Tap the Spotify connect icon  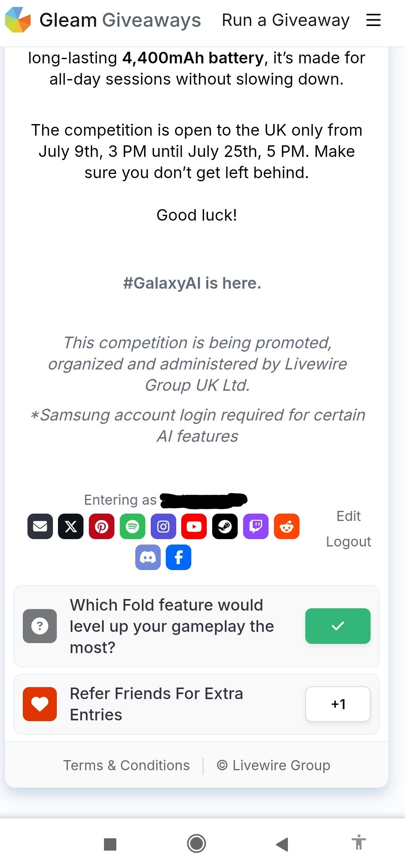click(x=133, y=526)
